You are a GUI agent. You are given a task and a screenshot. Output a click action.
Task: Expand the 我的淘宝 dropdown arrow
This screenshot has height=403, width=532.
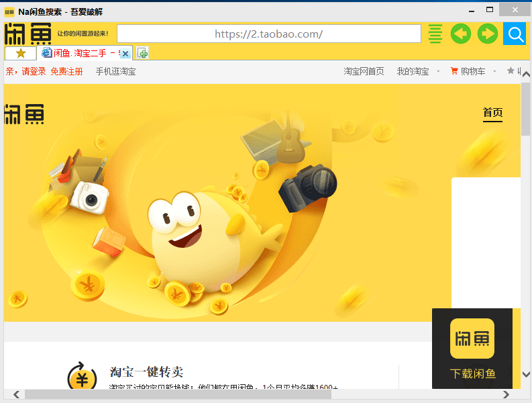coord(438,71)
